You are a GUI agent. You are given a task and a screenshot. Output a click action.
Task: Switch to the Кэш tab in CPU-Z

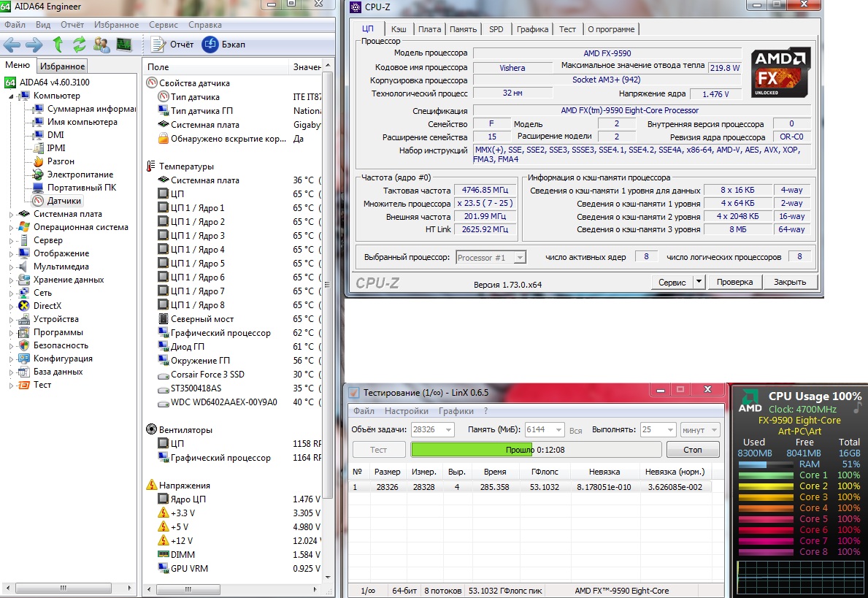tap(399, 29)
